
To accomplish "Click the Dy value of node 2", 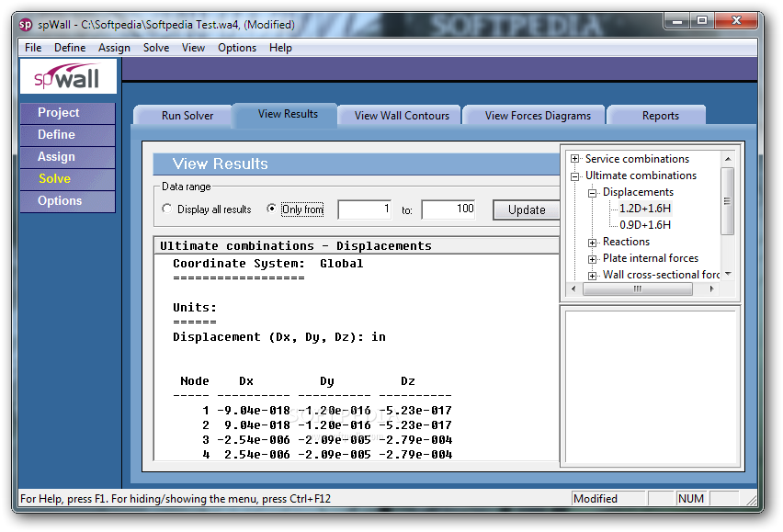I will click(335, 425).
